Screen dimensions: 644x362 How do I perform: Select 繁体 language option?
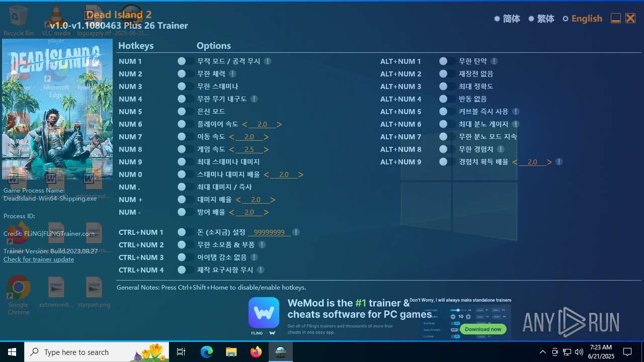(541, 19)
